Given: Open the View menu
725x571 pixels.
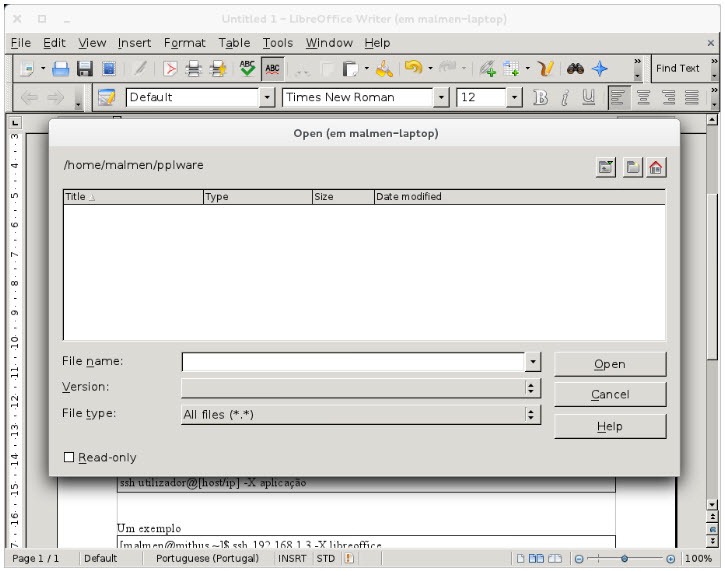Looking at the screenshot, I should click(x=92, y=43).
